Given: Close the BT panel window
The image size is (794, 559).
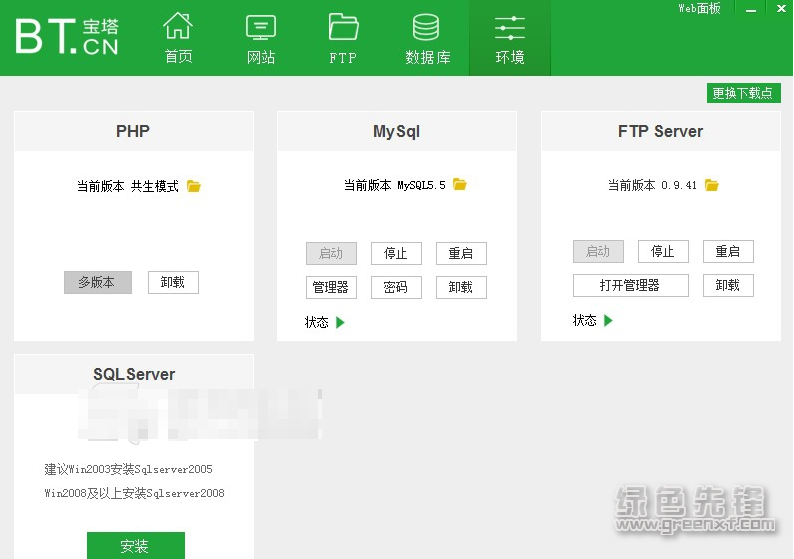Looking at the screenshot, I should coord(781,9).
